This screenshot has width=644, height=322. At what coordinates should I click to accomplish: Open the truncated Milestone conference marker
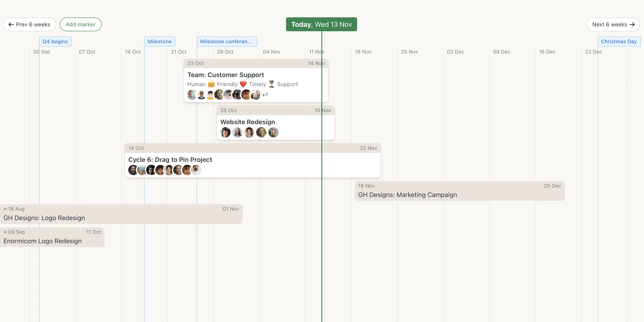(x=227, y=42)
